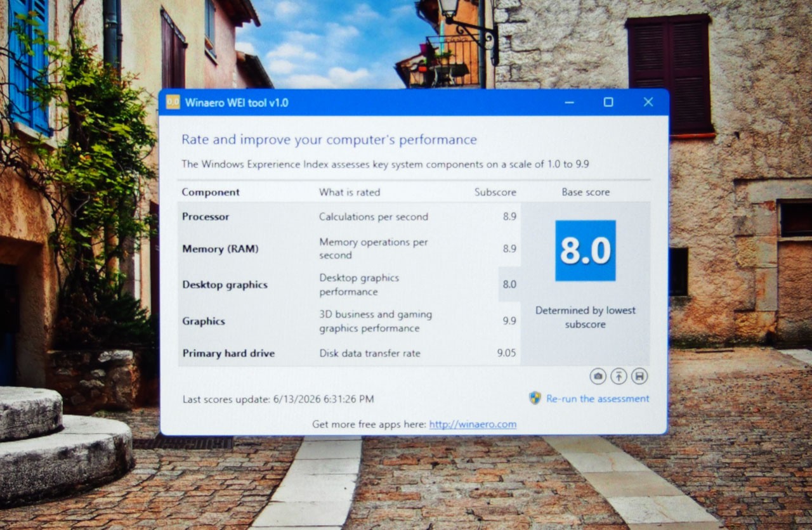The height and width of the screenshot is (530, 812).
Task: Click the UAC shield icon beside Re-run
Action: (x=535, y=398)
